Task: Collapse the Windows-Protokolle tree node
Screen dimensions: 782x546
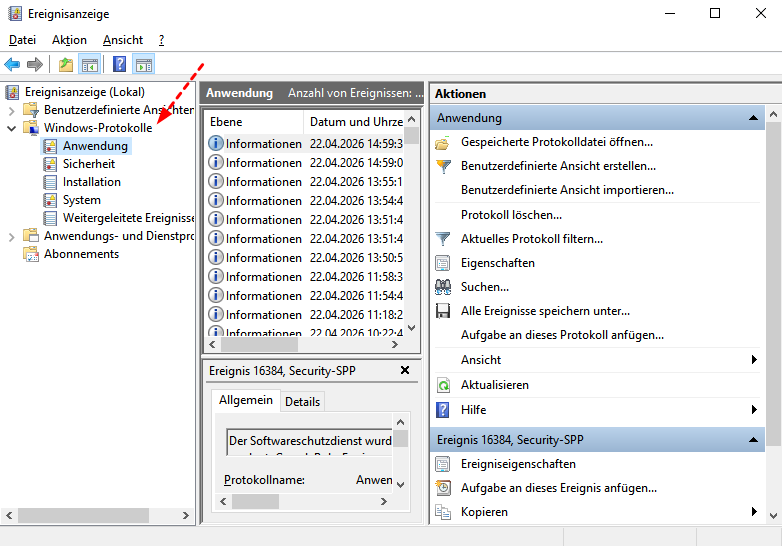Action: click(x=12, y=128)
